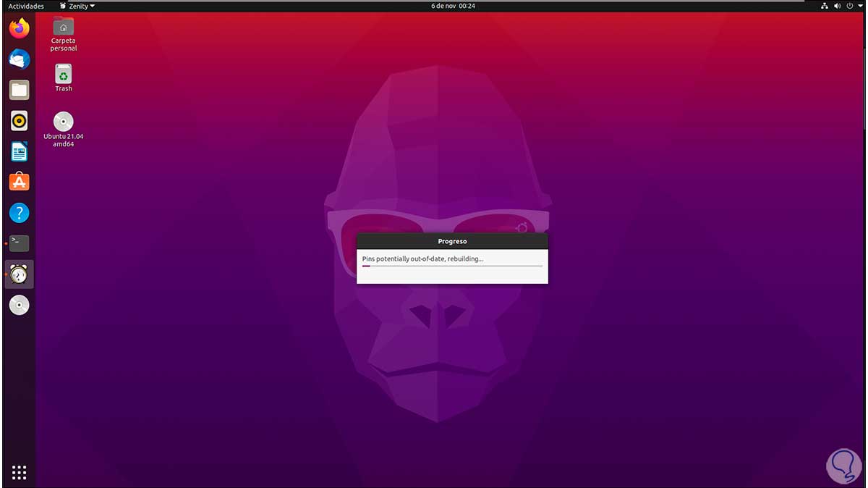
Task: Open Rhythmbox music player in dock
Action: click(20, 121)
